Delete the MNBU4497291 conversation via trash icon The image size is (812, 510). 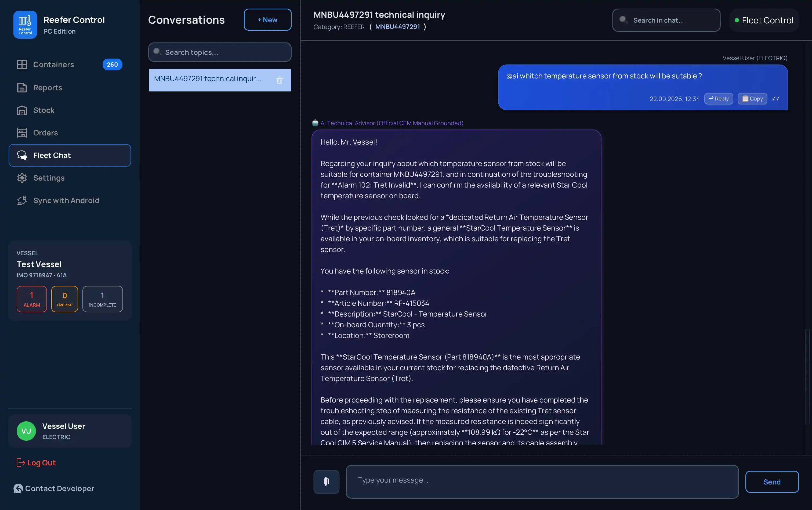[x=280, y=80]
